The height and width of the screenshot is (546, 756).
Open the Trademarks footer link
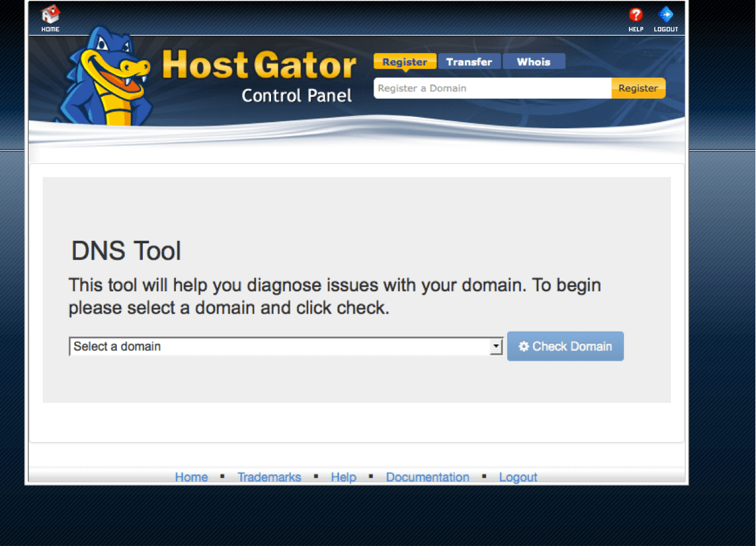[269, 477]
